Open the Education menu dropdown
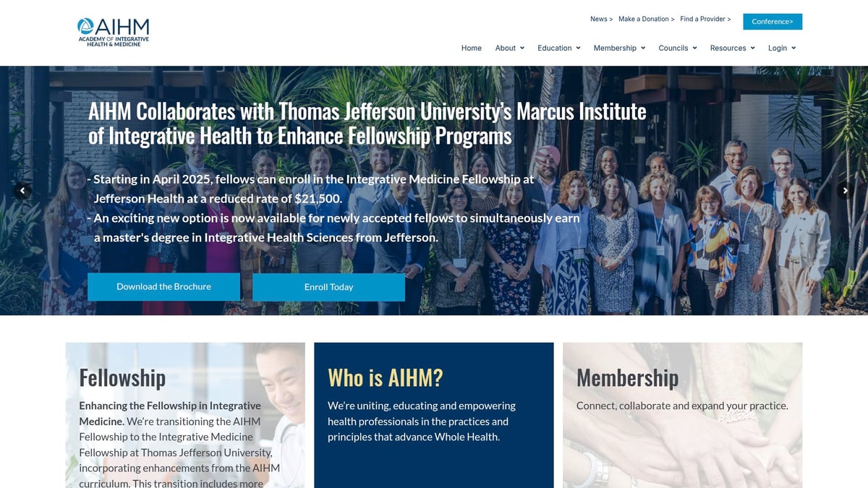 pos(559,48)
